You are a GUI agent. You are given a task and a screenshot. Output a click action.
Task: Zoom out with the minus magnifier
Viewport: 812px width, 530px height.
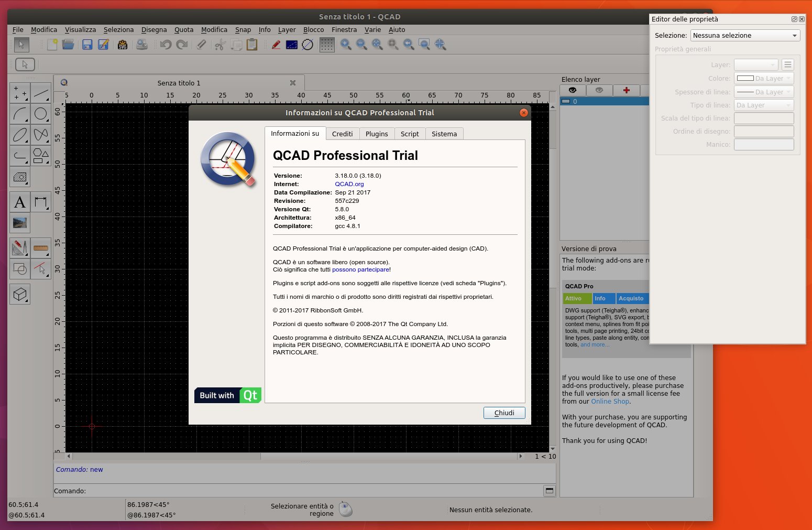361,45
